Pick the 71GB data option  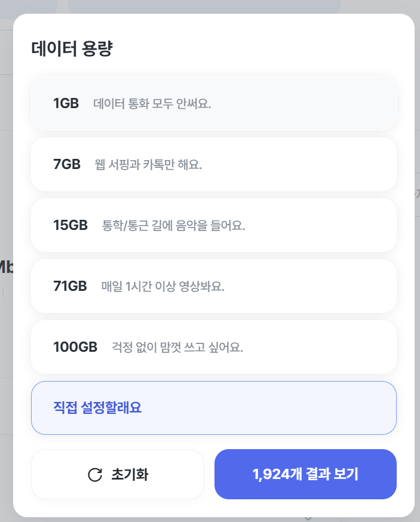213,285
